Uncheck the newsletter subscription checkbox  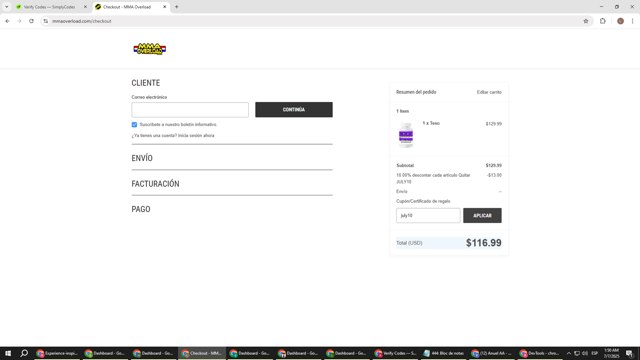[x=134, y=124]
